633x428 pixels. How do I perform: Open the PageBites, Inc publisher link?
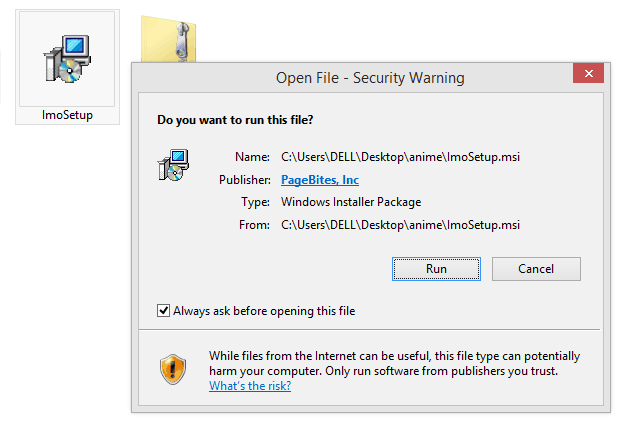pos(320,180)
